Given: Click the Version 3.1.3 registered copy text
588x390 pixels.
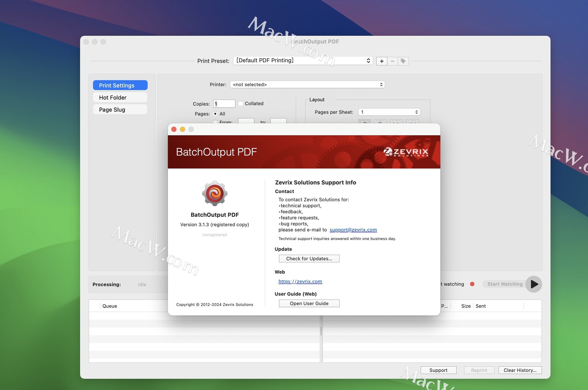Looking at the screenshot, I should (x=215, y=224).
